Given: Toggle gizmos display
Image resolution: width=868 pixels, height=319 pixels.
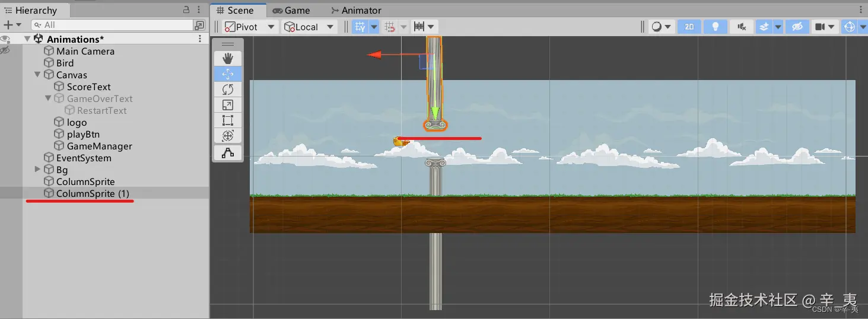Looking at the screenshot, I should point(850,27).
